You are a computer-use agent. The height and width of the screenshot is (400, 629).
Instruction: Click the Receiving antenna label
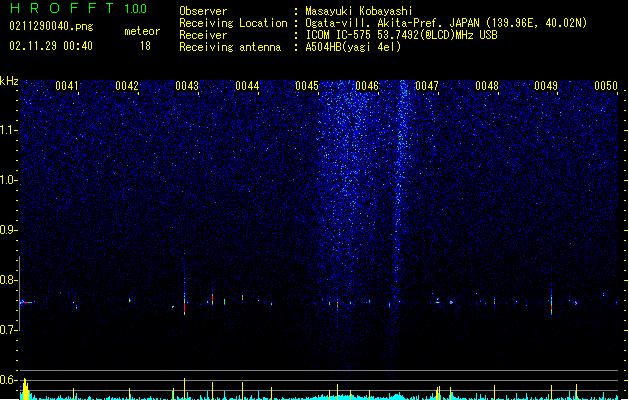click(x=230, y=47)
